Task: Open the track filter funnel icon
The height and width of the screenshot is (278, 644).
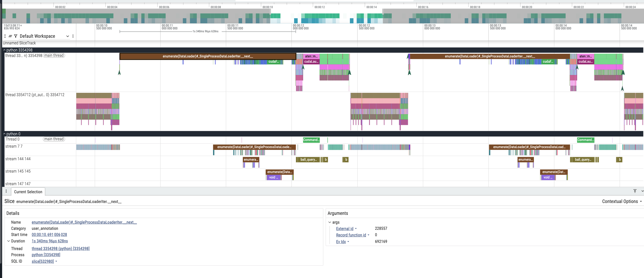Action: click(x=16, y=36)
